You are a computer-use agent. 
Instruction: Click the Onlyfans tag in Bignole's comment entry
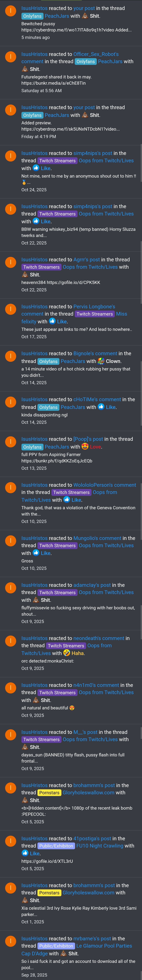[x=48, y=361]
